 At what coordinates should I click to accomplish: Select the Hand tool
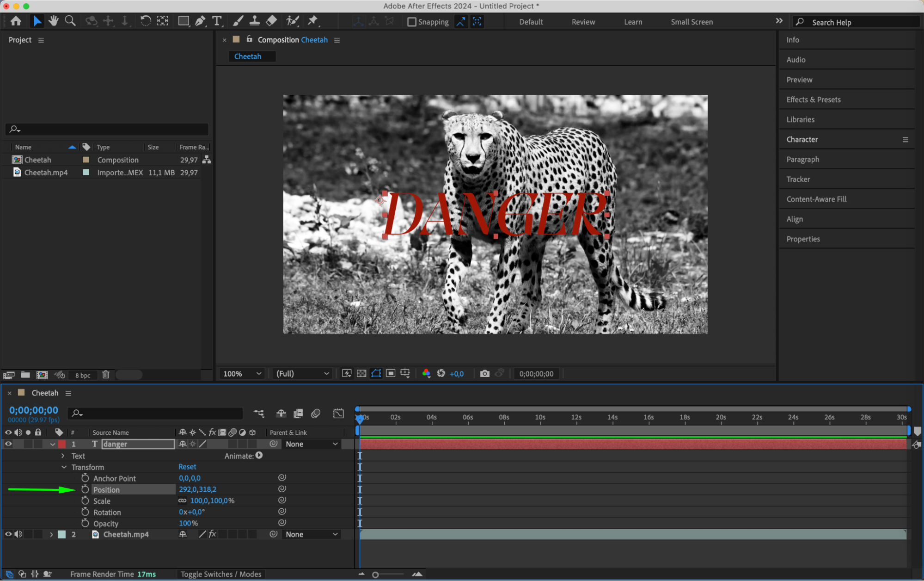[54, 21]
